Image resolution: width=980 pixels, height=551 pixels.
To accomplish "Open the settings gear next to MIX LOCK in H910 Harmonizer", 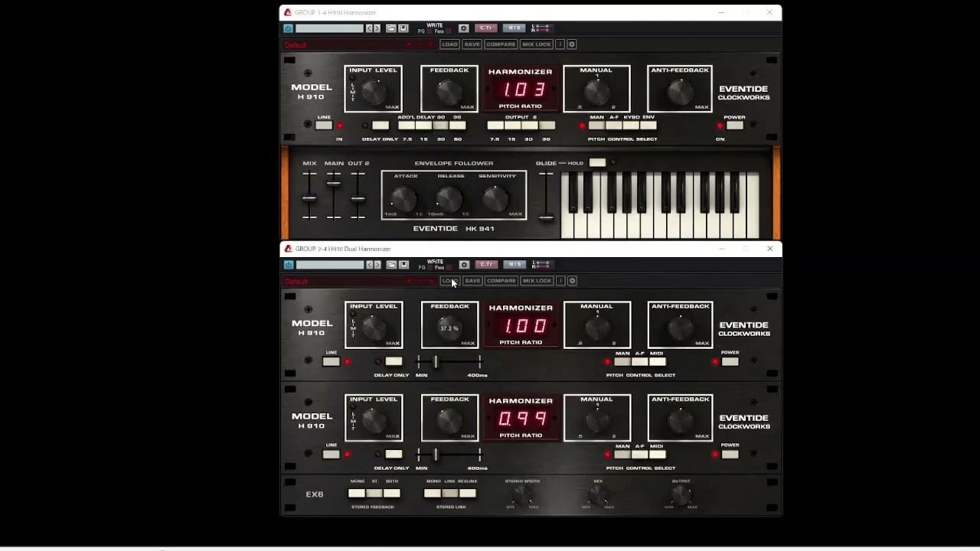I will pos(572,44).
